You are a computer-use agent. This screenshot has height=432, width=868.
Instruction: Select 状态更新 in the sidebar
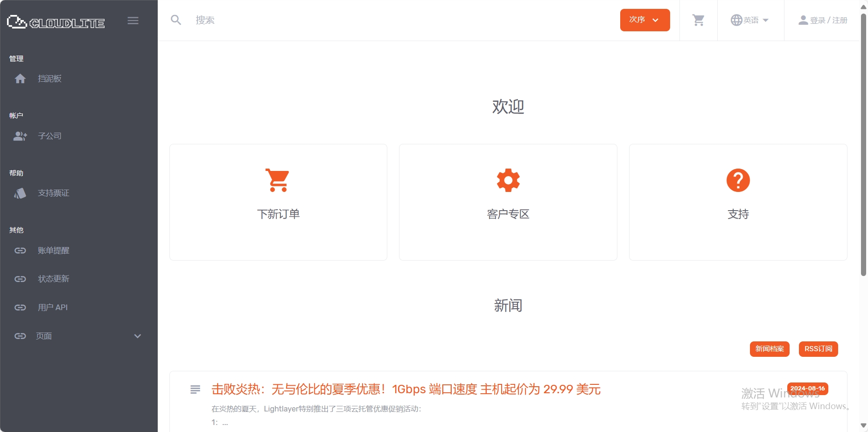pos(53,279)
